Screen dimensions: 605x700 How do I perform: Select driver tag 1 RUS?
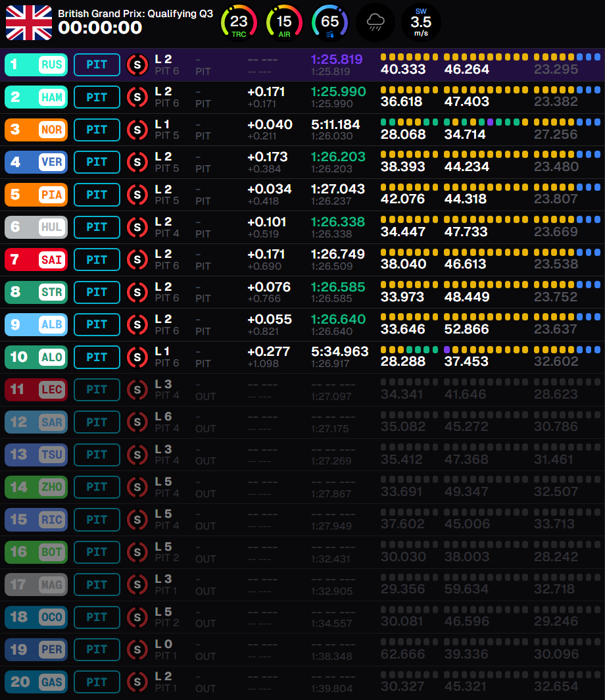[36, 64]
